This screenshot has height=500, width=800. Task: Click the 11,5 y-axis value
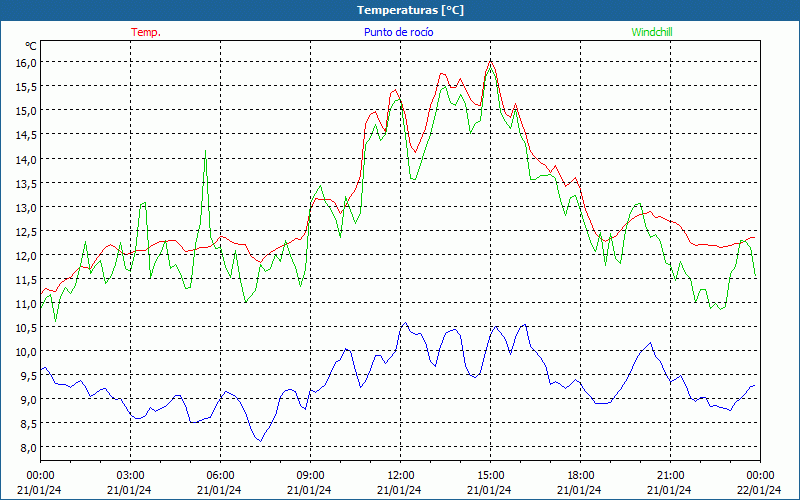(x=27, y=280)
